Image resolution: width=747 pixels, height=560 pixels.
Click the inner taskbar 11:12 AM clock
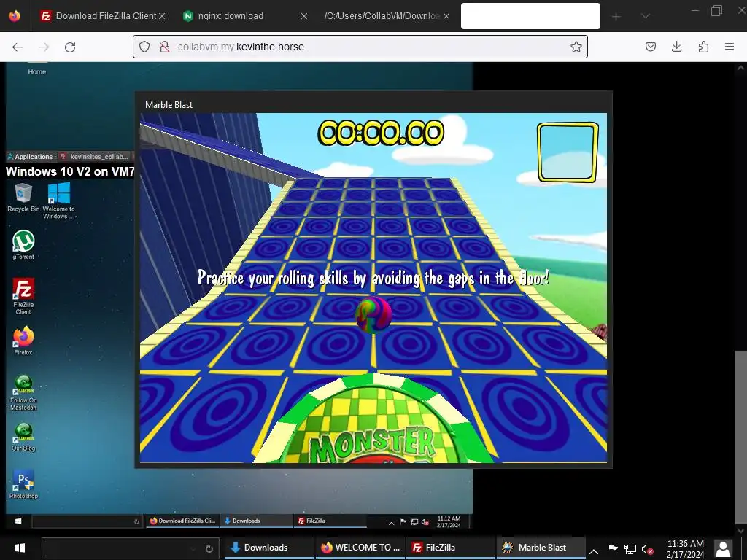[x=449, y=521]
